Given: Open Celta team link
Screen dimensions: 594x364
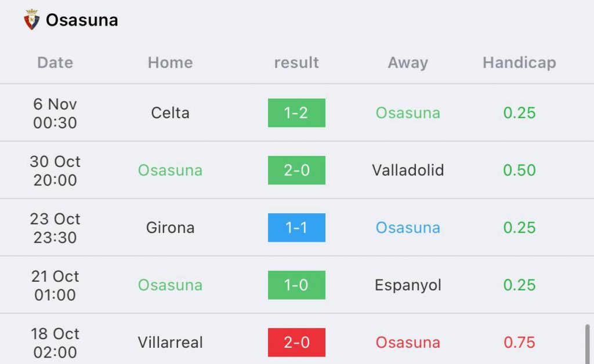Looking at the screenshot, I should click(x=170, y=113).
